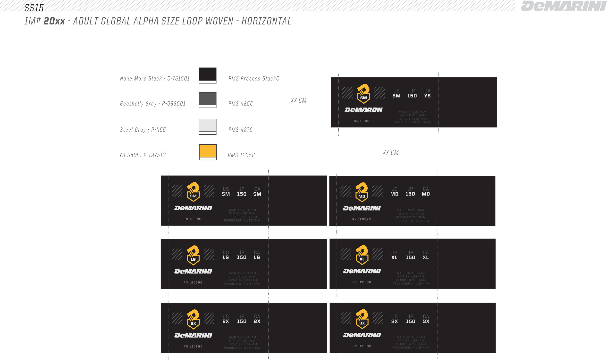
Task: Click DeMarini wordmark on the 3X label
Action: pyautogui.click(x=362, y=335)
